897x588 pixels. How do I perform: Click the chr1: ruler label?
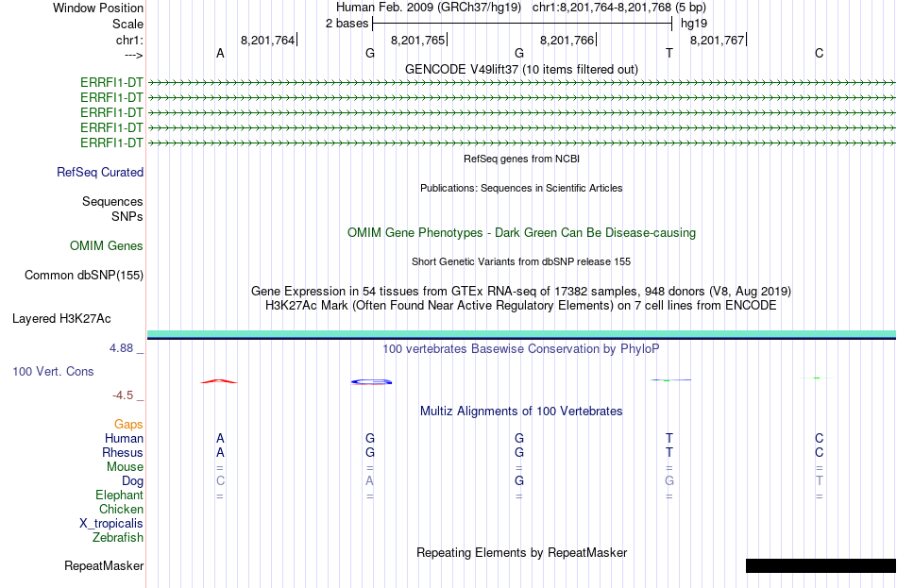click(129, 40)
